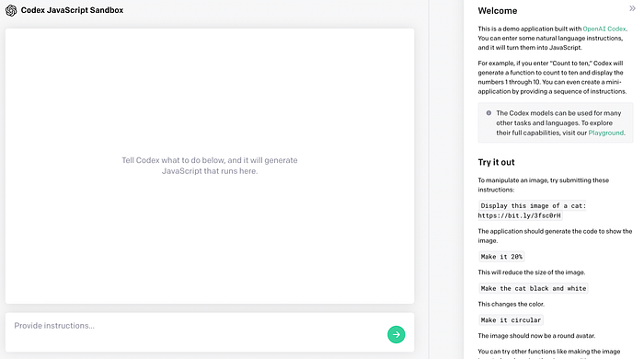This screenshot has height=359, width=644.
Task: Click the sandbox output canvas placeholder text
Action: point(210,166)
